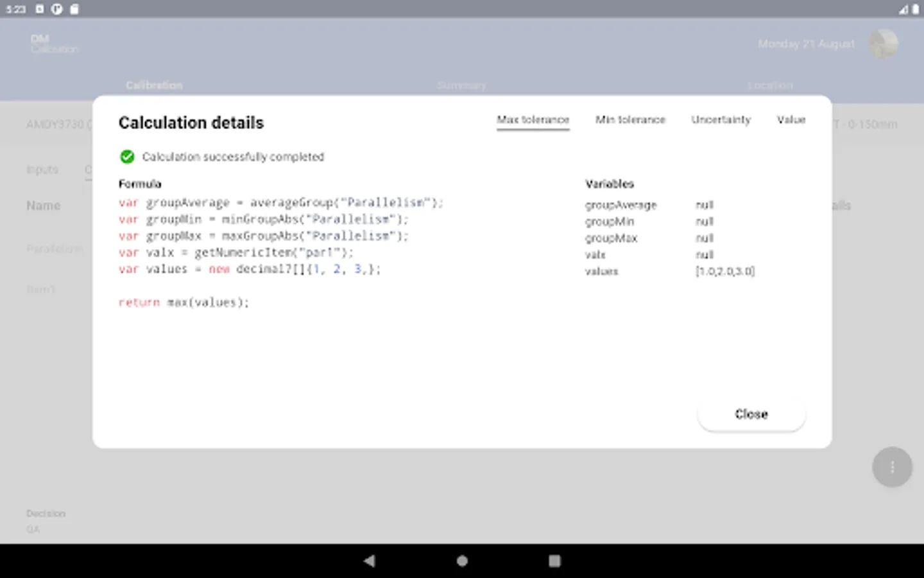Click the groupAverage formula line
This screenshot has height=578, width=924.
pos(280,203)
